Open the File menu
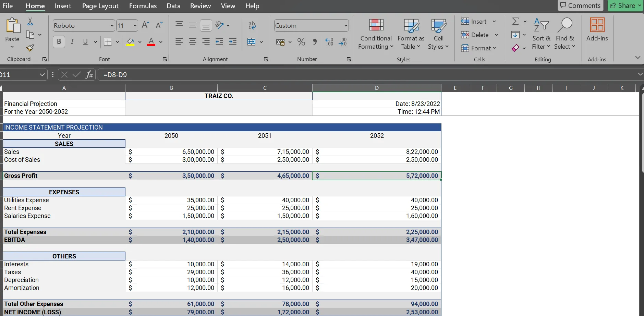The image size is (644, 316). click(8, 6)
